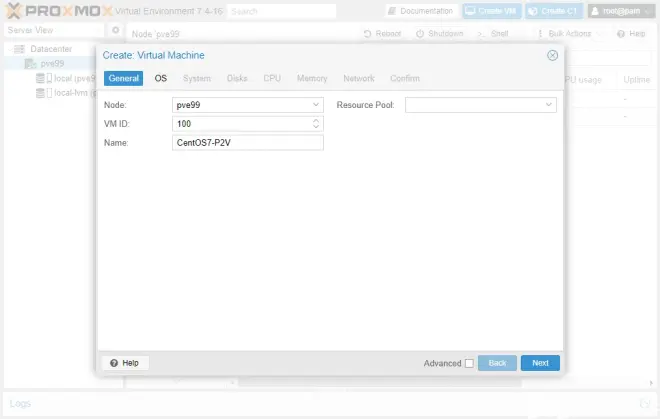
Task: Open the Bulk Actions menu
Action: pyautogui.click(x=569, y=34)
